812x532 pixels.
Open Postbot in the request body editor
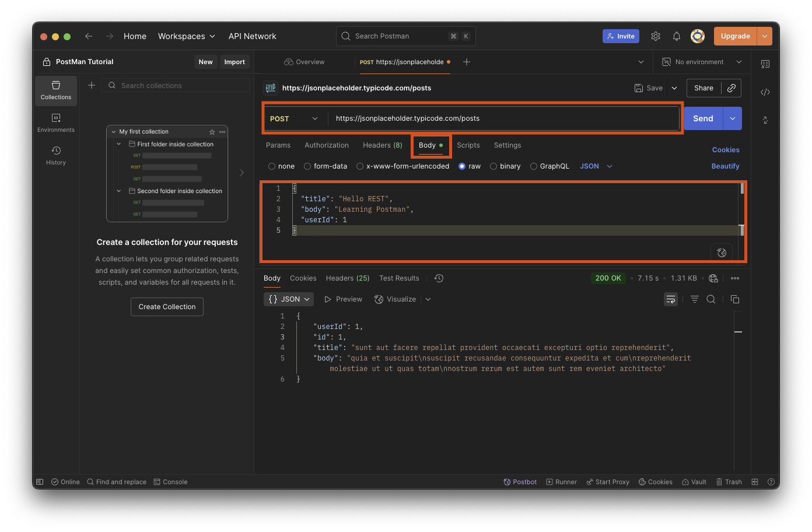[722, 253]
